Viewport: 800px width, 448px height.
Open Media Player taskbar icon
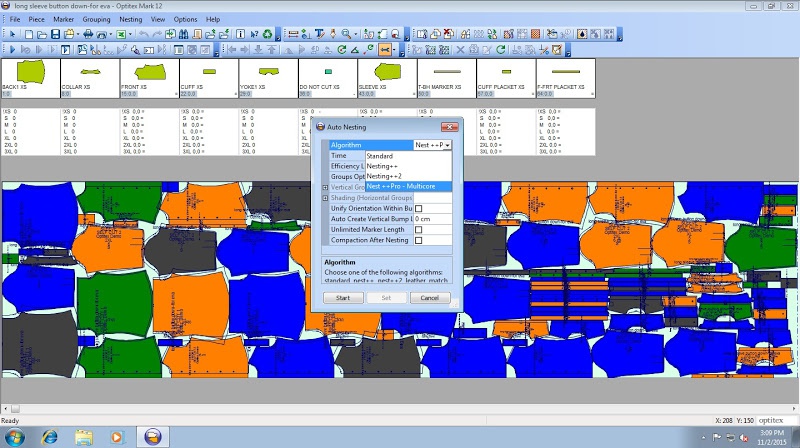click(x=117, y=437)
